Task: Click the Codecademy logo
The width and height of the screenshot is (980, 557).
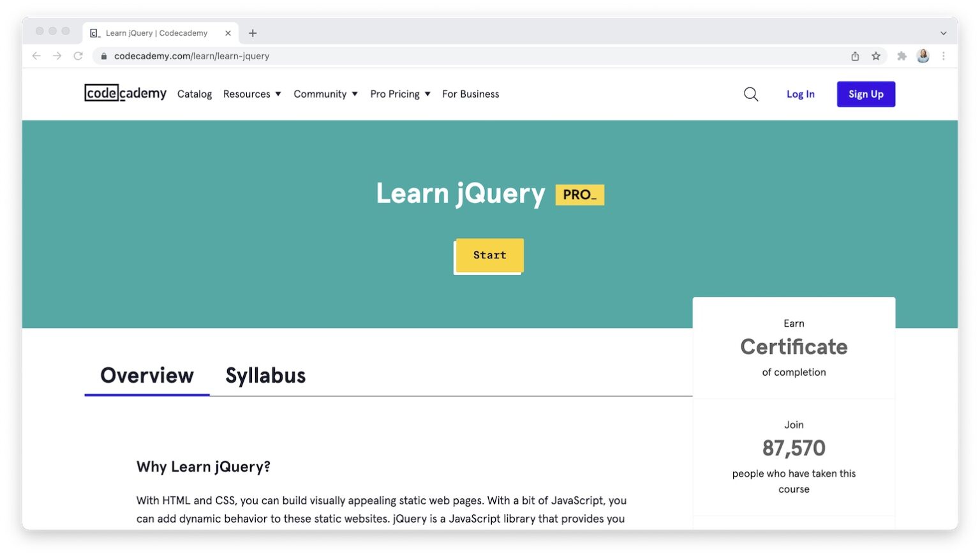Action: pyautogui.click(x=125, y=93)
